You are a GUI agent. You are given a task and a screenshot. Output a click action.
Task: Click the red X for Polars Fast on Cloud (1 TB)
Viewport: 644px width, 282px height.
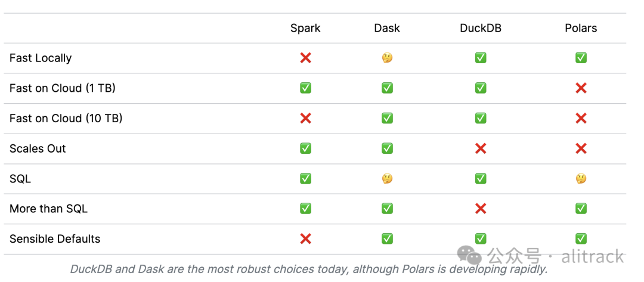point(581,88)
